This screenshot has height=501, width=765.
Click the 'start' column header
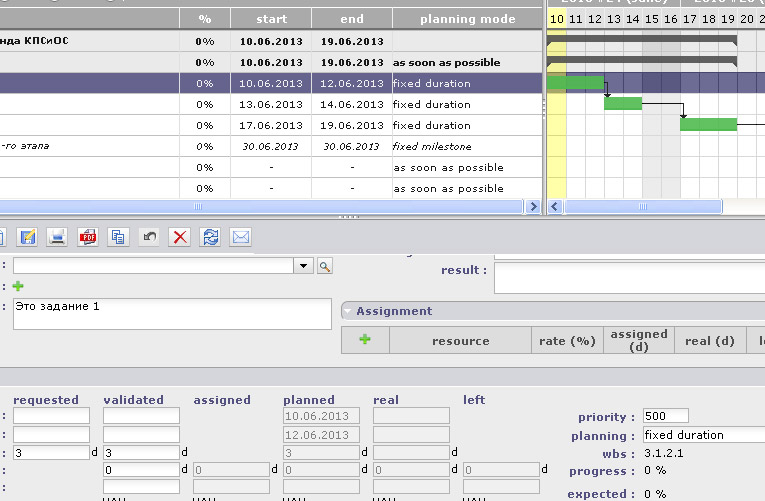click(271, 19)
